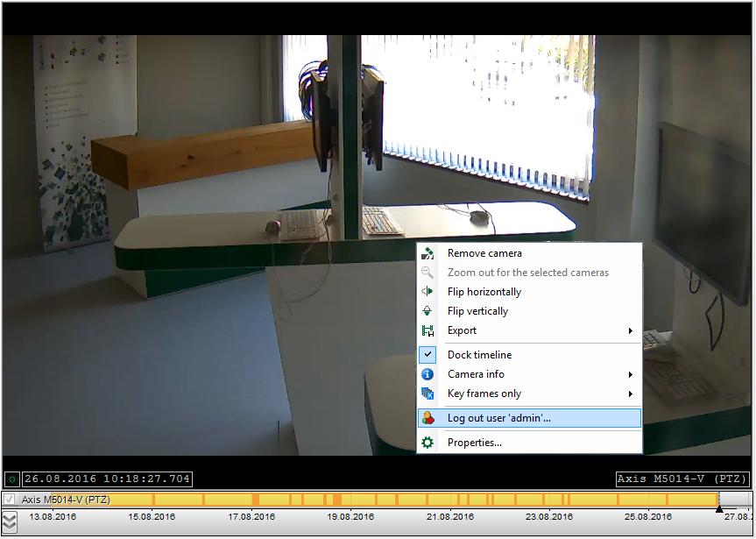Click the Flip horizontally icon

(427, 292)
